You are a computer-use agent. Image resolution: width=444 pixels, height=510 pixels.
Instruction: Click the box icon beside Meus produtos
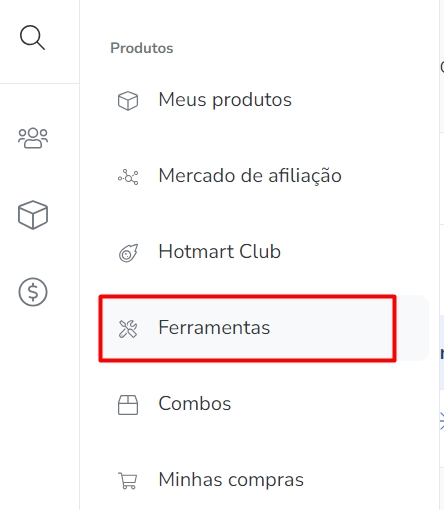(128, 101)
